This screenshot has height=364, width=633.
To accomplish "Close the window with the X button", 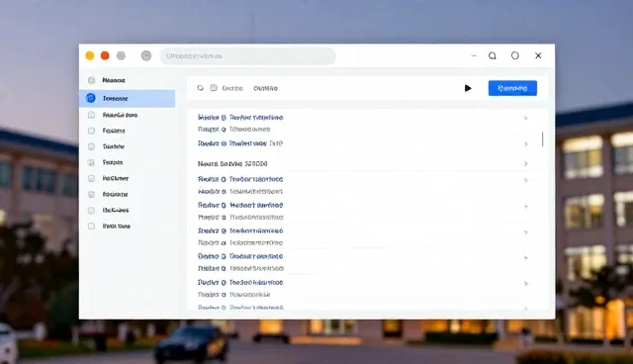I will tap(538, 55).
